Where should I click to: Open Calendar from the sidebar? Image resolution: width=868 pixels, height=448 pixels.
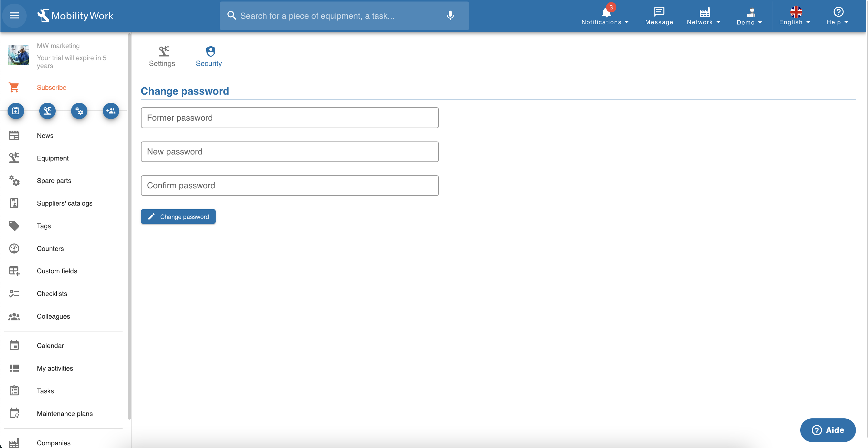[x=50, y=345]
